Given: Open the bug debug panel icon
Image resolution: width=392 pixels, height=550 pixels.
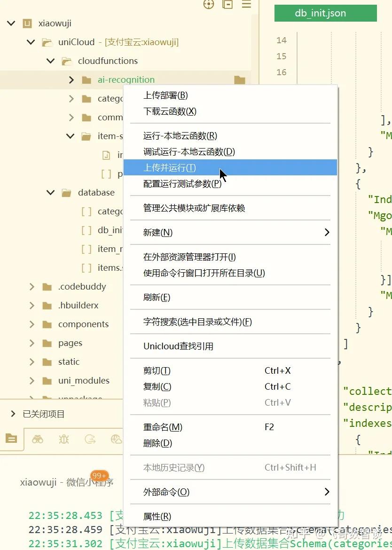Looking at the screenshot, I should tap(64, 439).
